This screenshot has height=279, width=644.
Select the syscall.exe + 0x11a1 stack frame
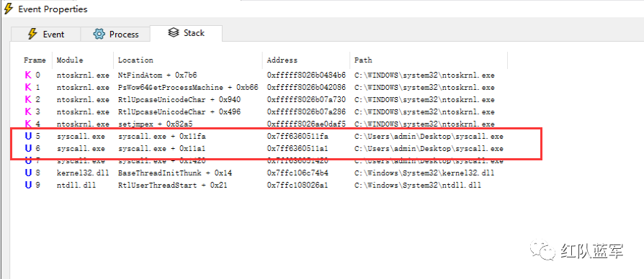(263, 148)
